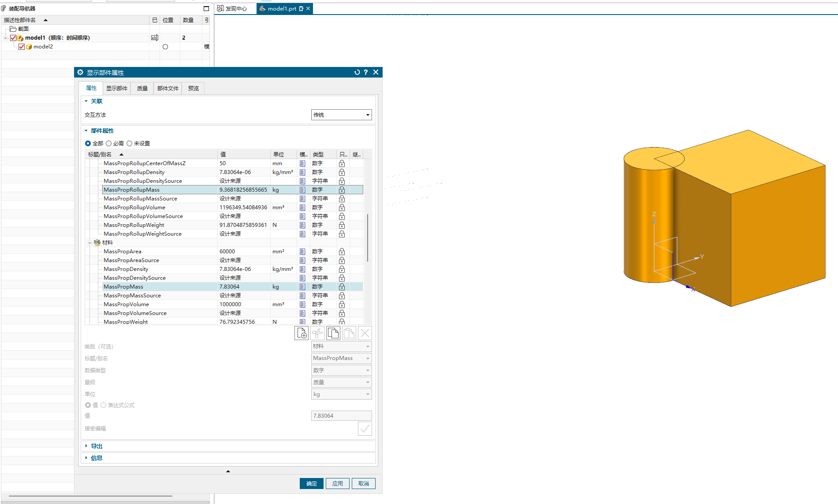Open the 部件文件 tab
The image size is (838, 504).
pyautogui.click(x=168, y=89)
